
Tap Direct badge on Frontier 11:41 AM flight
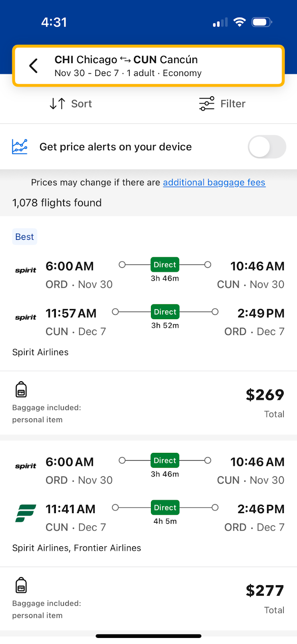pos(165,508)
